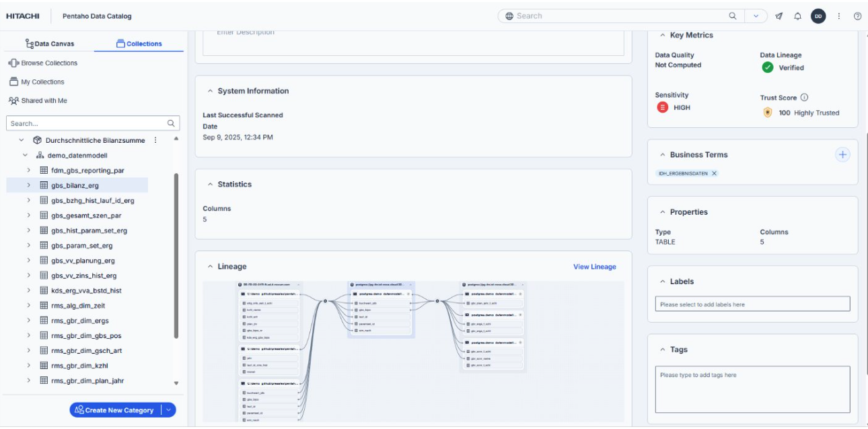Image resolution: width=868 pixels, height=429 pixels.
Task: Open the DD user avatar menu
Action: point(818,16)
